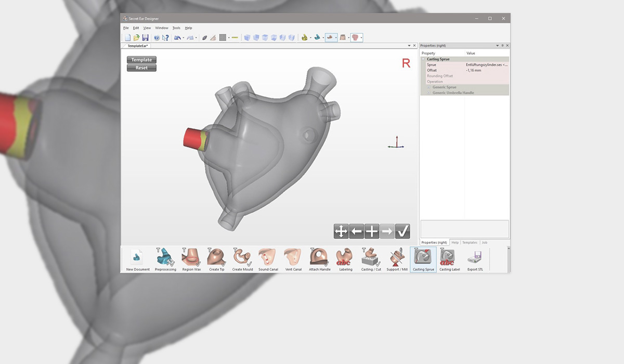Toggle the grid display toolbar button
The height and width of the screenshot is (364, 624).
coord(223,37)
